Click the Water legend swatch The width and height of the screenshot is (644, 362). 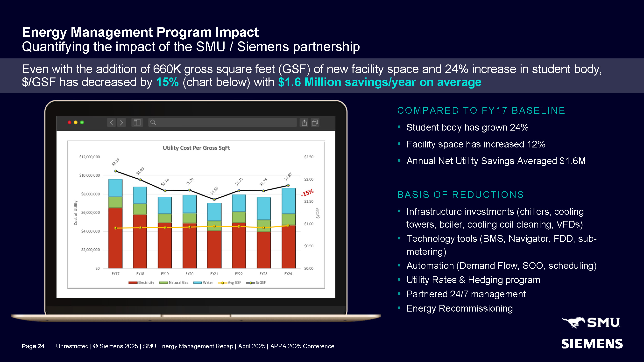(x=198, y=283)
